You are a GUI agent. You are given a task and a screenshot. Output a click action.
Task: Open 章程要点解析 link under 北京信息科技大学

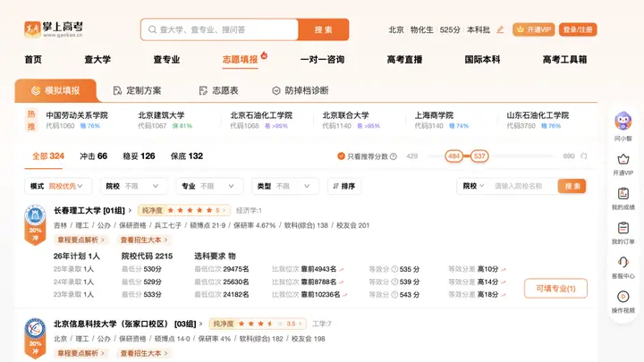point(80,353)
